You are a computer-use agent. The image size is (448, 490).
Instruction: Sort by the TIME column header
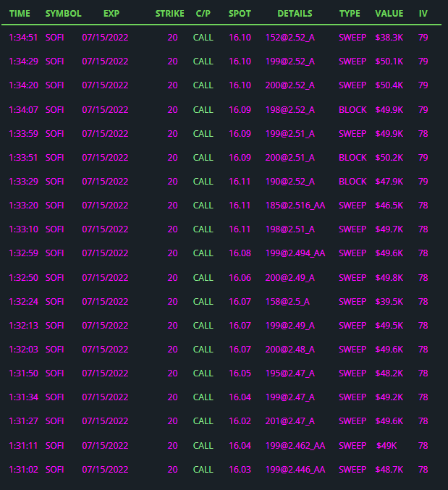tap(20, 14)
